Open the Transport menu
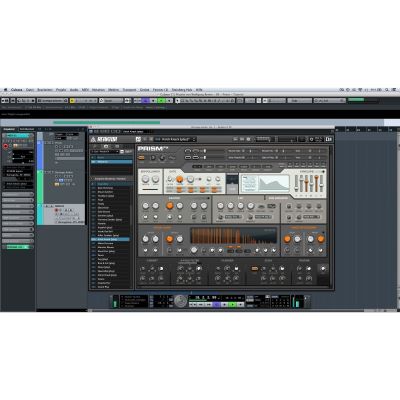The width and height of the screenshot is (400, 400). 129,90
